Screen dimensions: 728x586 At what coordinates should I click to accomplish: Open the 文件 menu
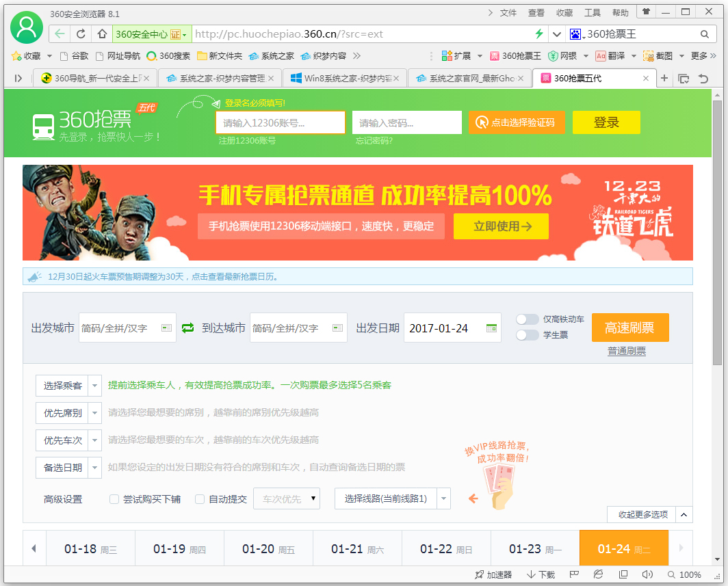point(508,13)
